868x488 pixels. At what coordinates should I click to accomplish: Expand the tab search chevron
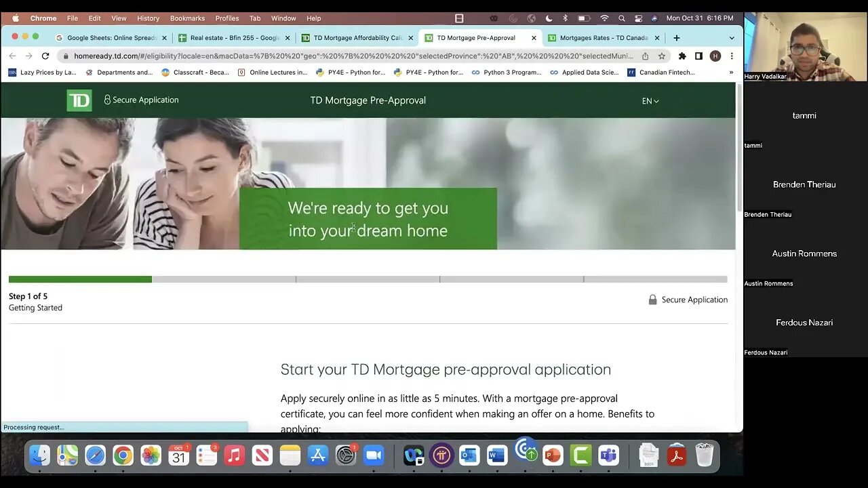(x=732, y=38)
